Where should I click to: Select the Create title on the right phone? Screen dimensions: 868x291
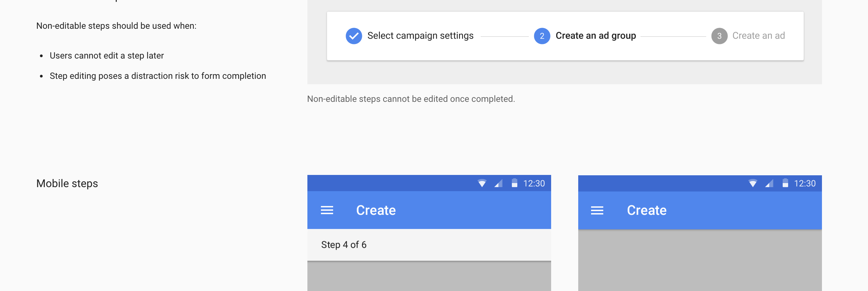point(647,210)
